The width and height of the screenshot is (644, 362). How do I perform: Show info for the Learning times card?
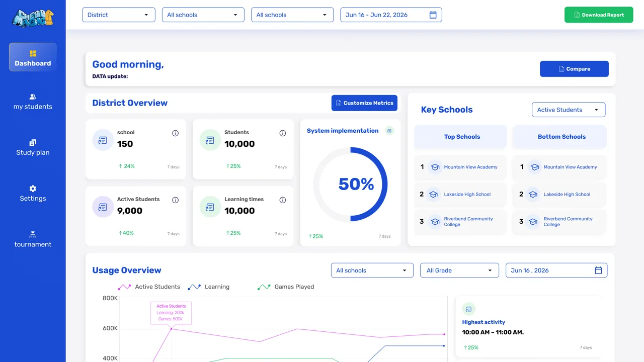(x=283, y=200)
